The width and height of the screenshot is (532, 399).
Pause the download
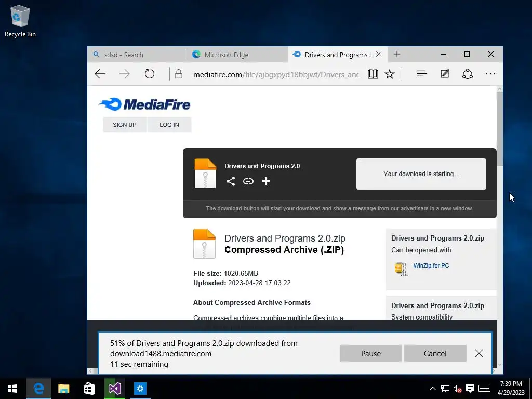coord(371,353)
